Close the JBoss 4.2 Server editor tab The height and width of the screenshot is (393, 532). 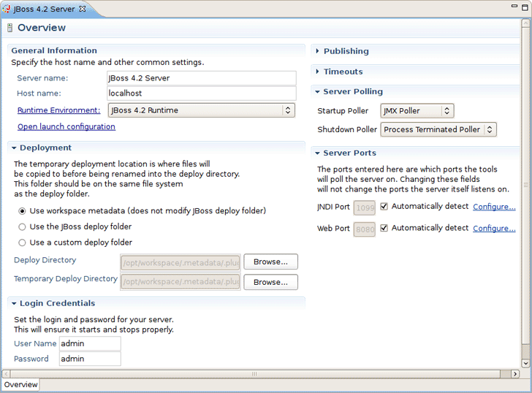(82, 9)
